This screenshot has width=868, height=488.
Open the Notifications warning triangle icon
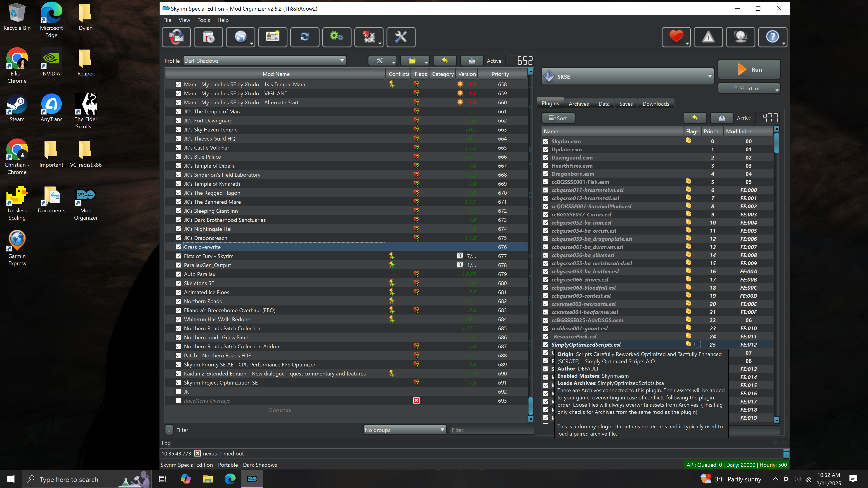[708, 37]
